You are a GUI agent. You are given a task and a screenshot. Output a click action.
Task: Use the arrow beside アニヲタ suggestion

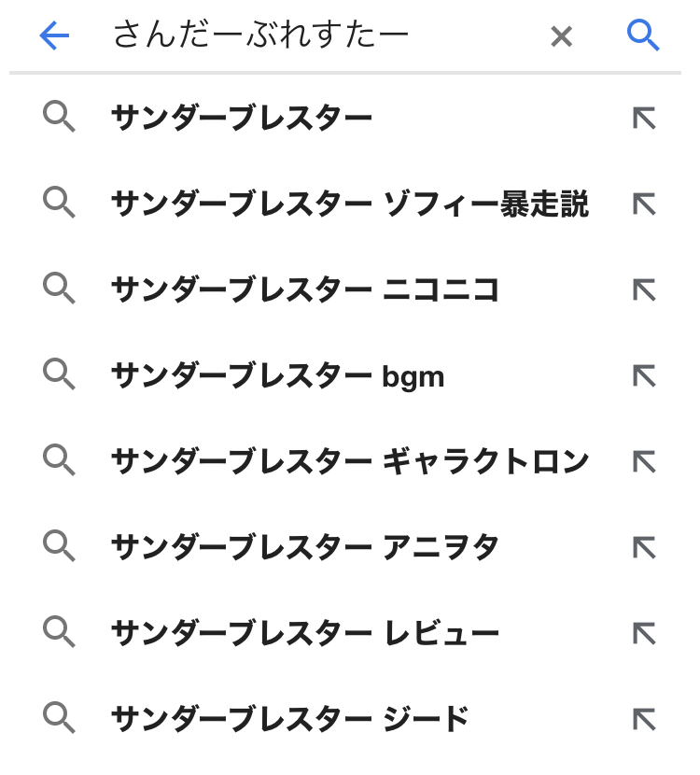tap(644, 547)
